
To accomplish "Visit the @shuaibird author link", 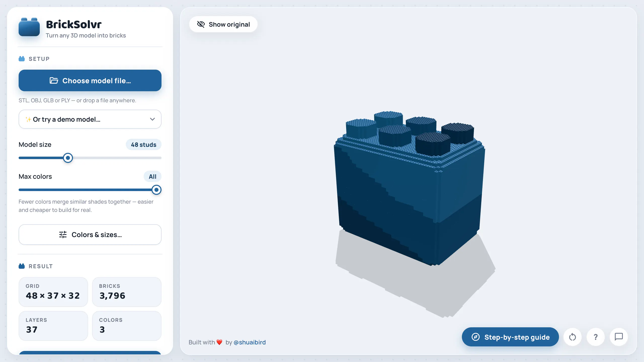I will click(250, 342).
